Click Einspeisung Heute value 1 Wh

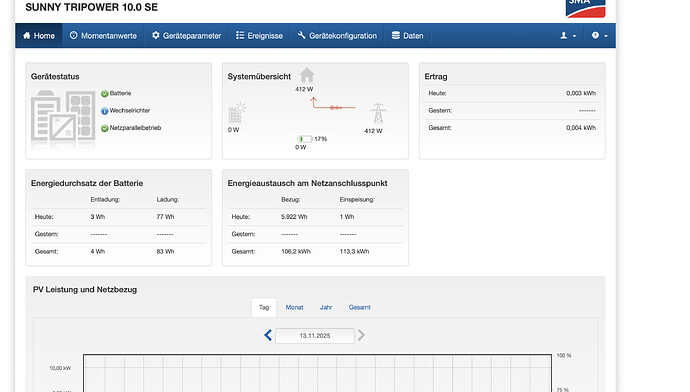point(347,217)
